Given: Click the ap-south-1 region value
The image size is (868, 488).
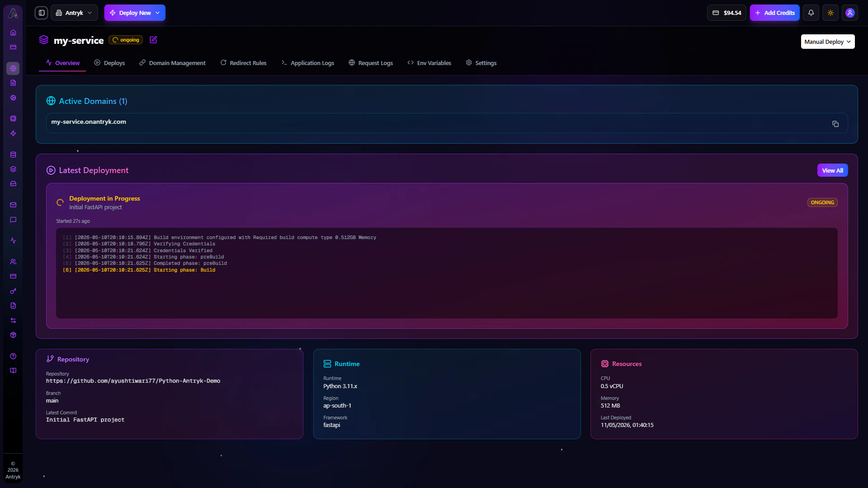Looking at the screenshot, I should point(337,405).
